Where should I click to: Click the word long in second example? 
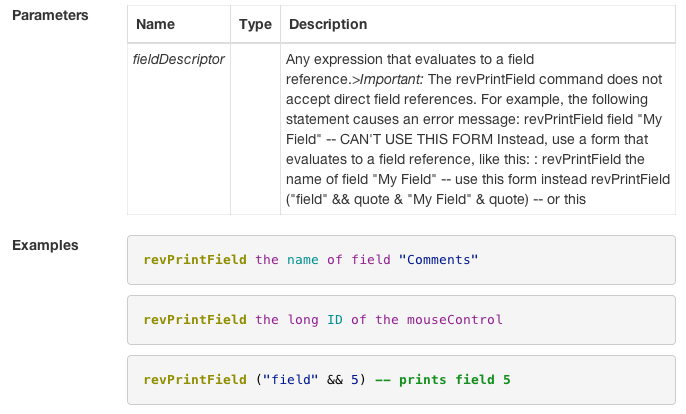click(x=303, y=320)
